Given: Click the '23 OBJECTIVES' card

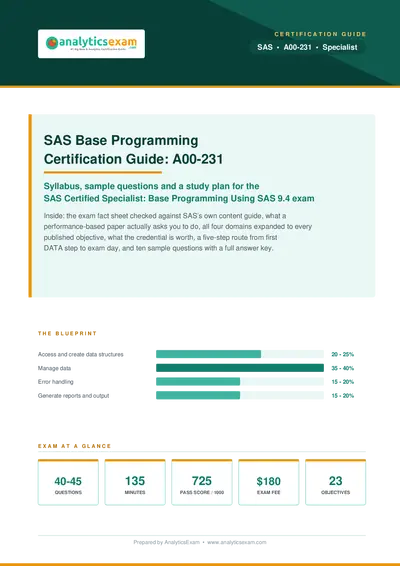Looking at the screenshot, I should [335, 482].
